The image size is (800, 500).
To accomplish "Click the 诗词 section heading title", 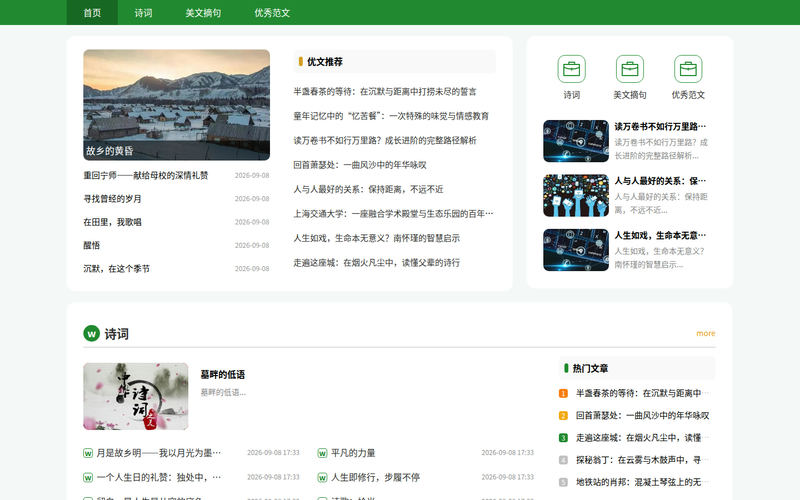I will (x=116, y=334).
